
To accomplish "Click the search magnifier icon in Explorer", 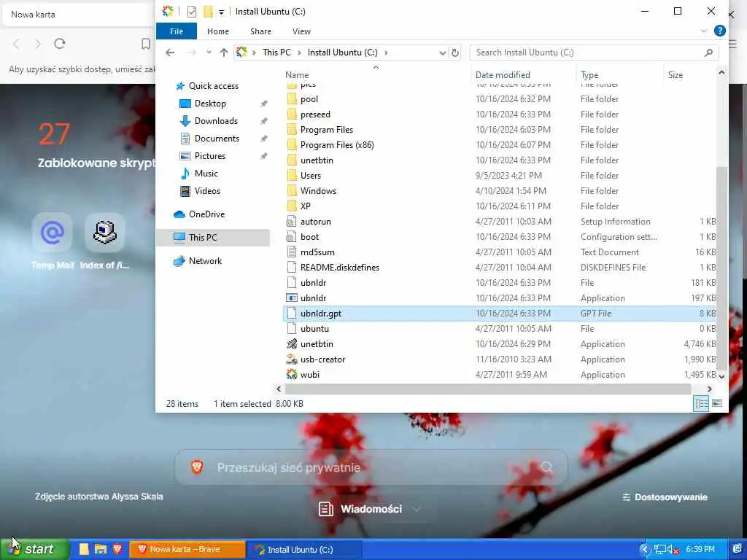I will [708, 52].
